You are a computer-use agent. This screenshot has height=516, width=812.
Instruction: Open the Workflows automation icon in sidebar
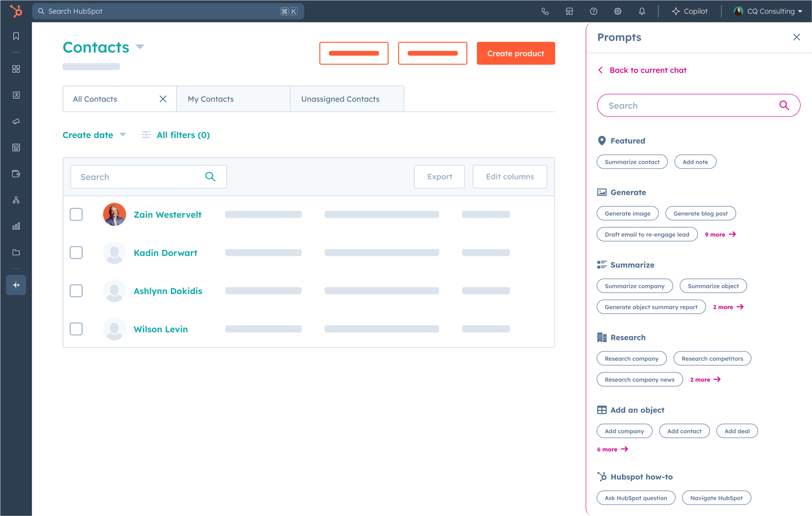(x=16, y=200)
